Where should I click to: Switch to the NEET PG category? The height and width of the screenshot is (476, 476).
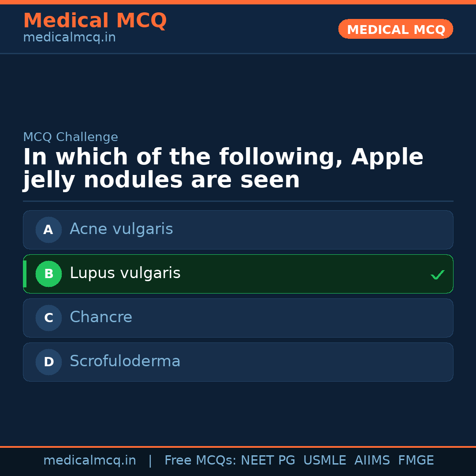[268, 460]
